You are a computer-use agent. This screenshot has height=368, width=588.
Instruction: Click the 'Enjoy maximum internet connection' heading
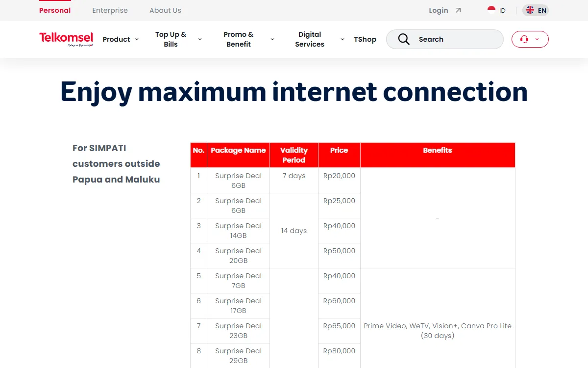(x=294, y=91)
